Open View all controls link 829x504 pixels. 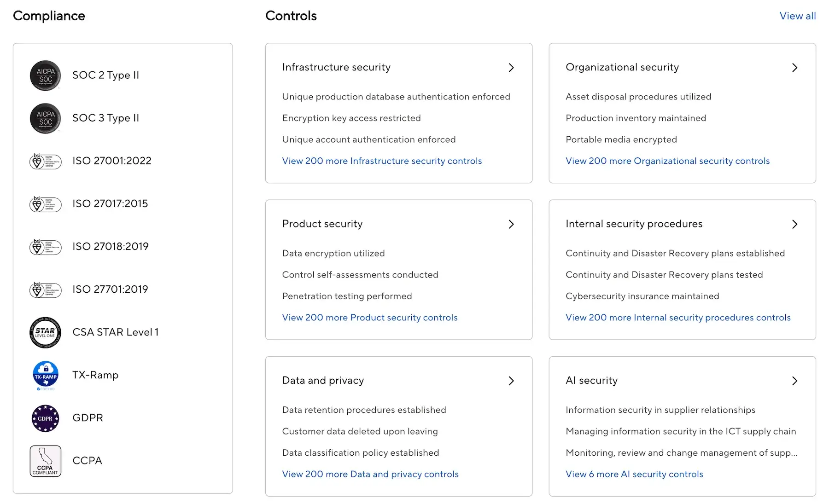(x=798, y=16)
